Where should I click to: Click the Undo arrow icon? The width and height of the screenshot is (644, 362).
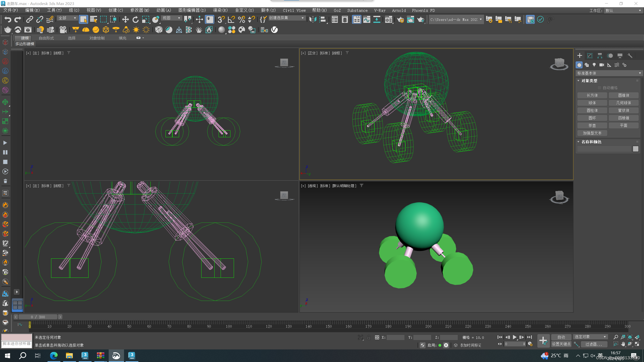(8, 19)
